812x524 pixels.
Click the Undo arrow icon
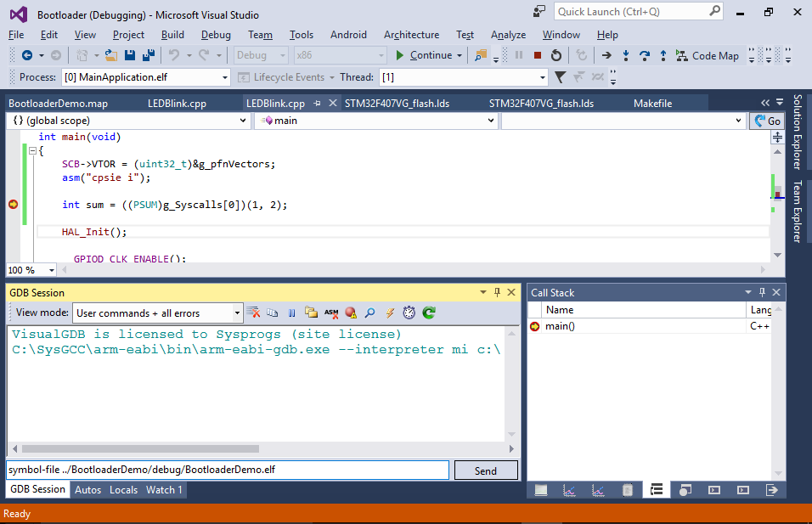pos(174,55)
